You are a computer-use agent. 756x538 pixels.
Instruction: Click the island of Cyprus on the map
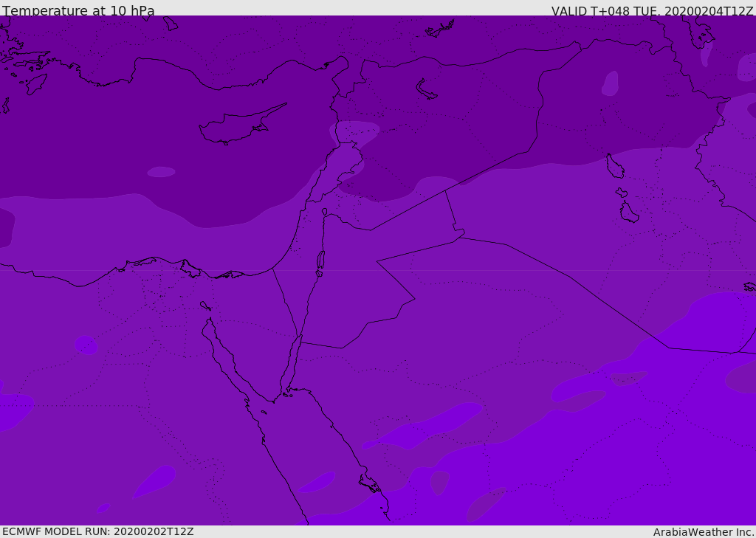[241, 125]
